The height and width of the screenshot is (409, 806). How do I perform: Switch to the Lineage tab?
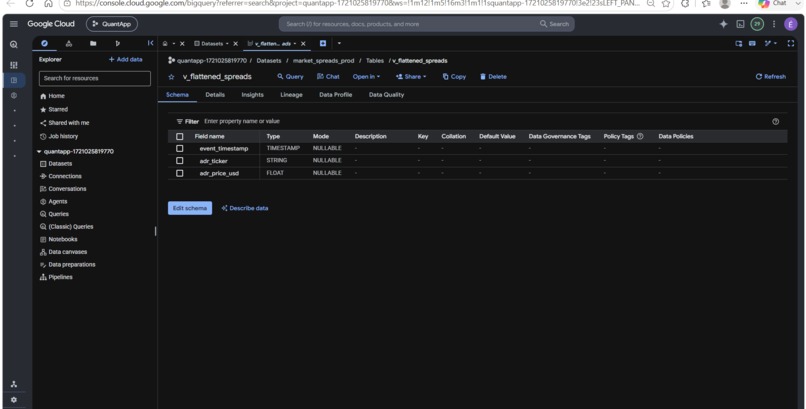pos(291,95)
